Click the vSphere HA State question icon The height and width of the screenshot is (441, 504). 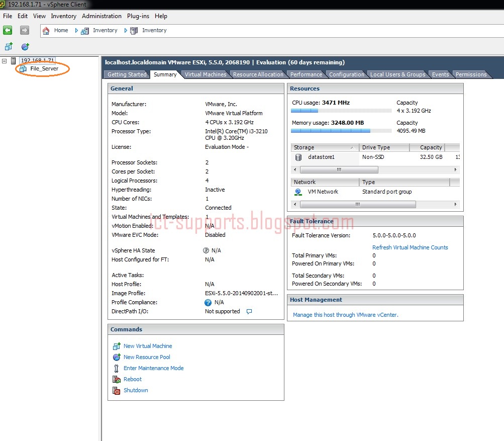(206, 250)
